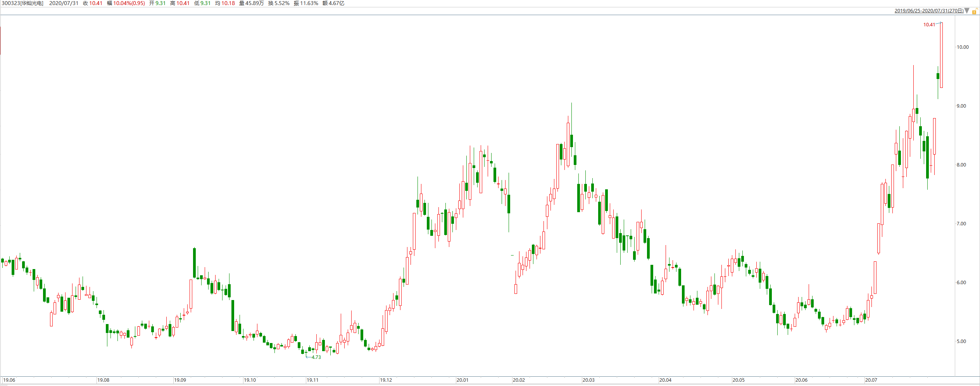
Task: Click the 20.07 label on time axis
Action: click(871, 380)
